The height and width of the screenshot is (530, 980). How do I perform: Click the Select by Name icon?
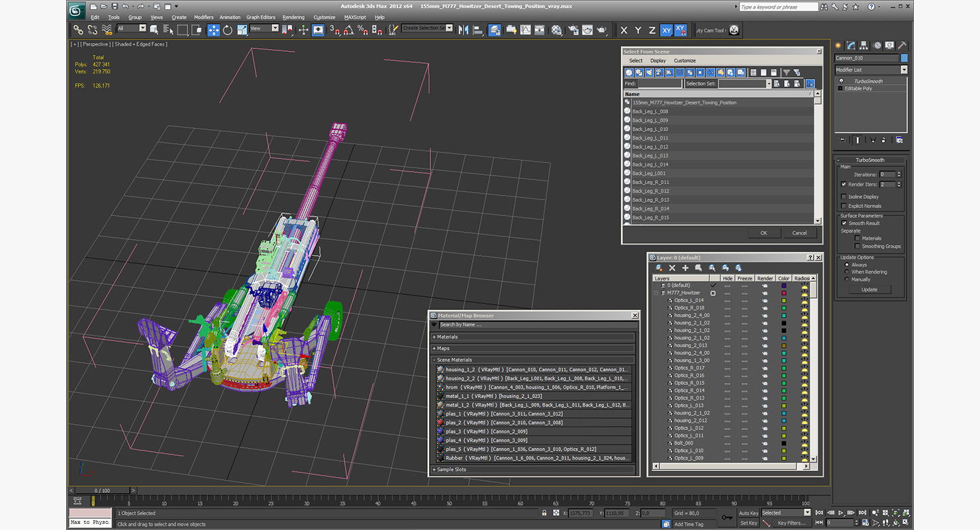pyautogui.click(x=168, y=30)
